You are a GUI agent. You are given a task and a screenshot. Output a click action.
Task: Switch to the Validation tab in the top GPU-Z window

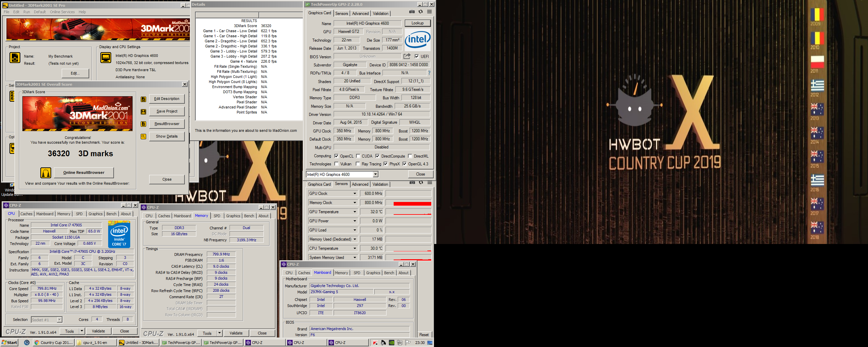click(x=380, y=14)
